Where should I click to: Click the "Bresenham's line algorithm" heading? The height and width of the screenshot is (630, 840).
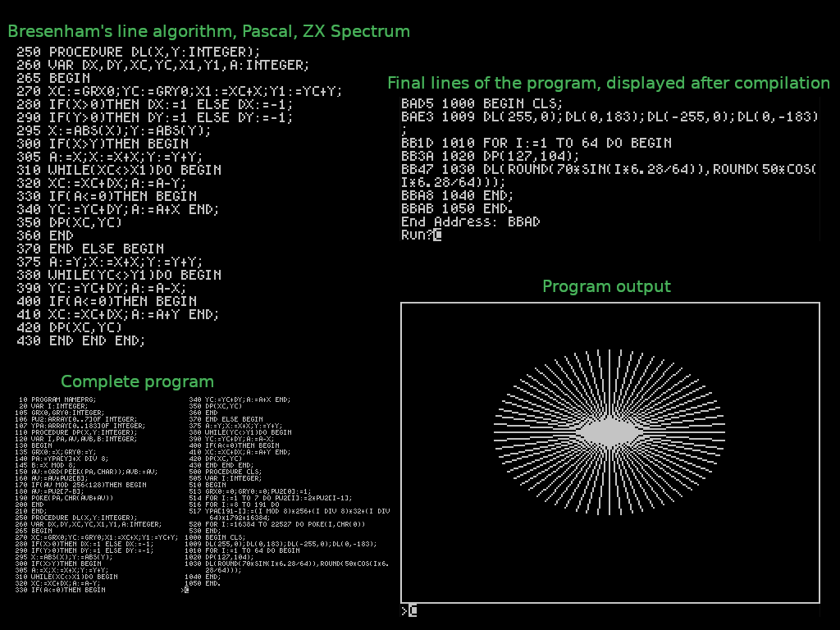pos(208,32)
